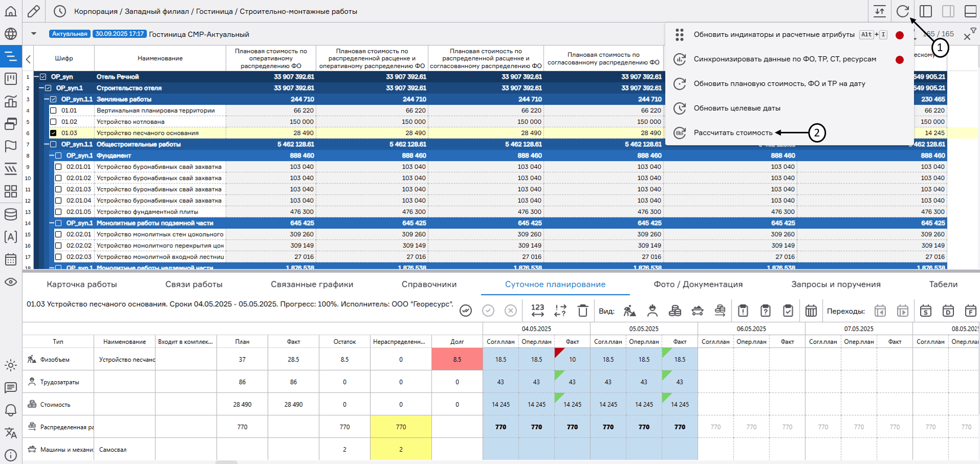Image resolution: width=980 pixels, height=464 pixels.
Task: Click the calendar icon in left sidebar
Action: 11,260
